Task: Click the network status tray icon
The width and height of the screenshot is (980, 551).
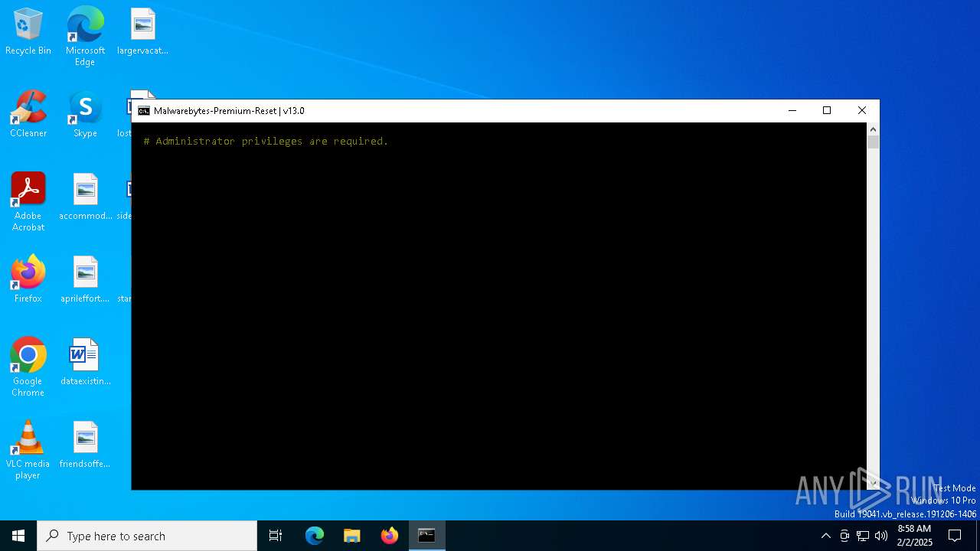Action: pyautogui.click(x=863, y=536)
